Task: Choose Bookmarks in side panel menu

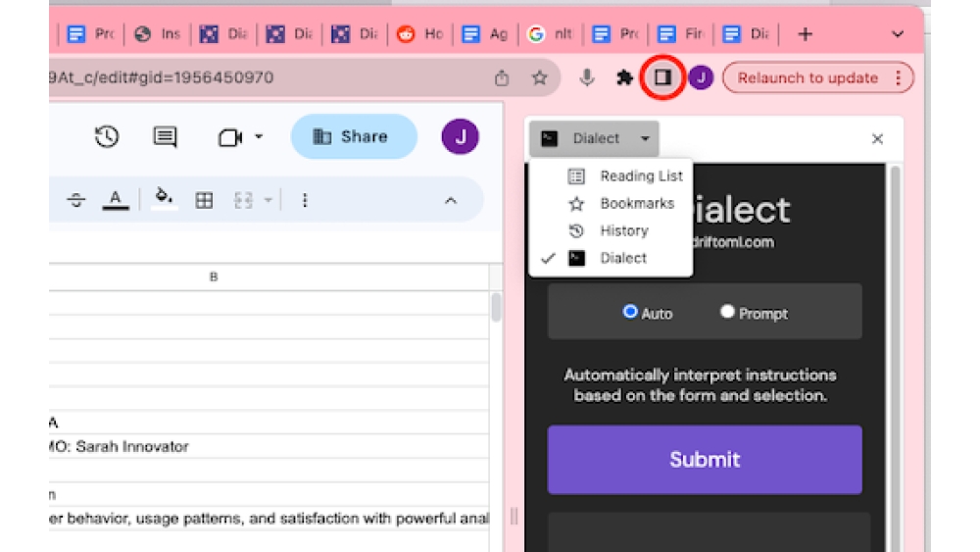Action: [x=611, y=203]
